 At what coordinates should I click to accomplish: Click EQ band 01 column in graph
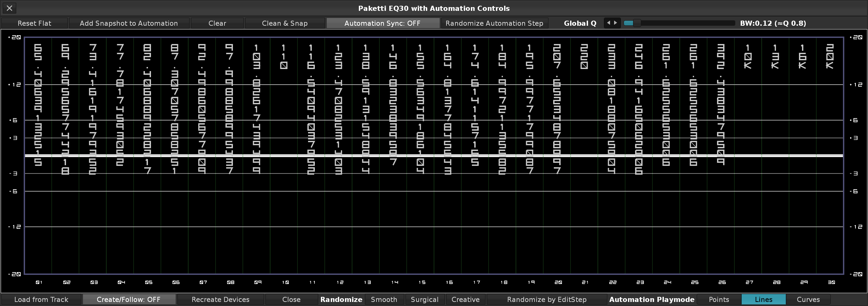point(38,156)
